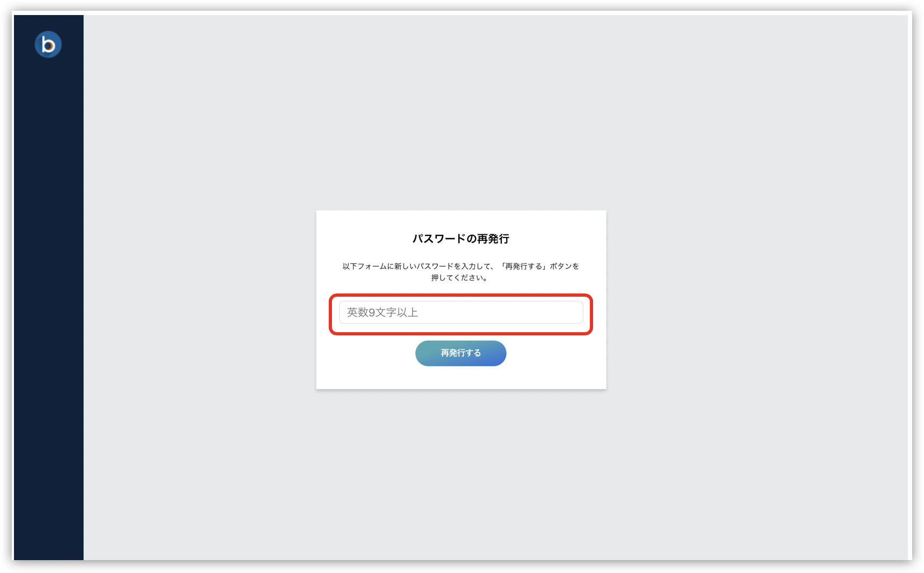
Task: Click the red highlight border around the input
Action: (461, 296)
